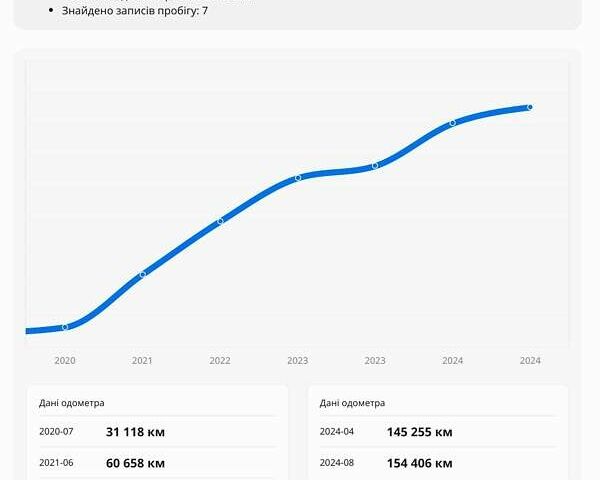Select the 2022 x-axis year label
The image size is (600, 480).
tap(220, 361)
